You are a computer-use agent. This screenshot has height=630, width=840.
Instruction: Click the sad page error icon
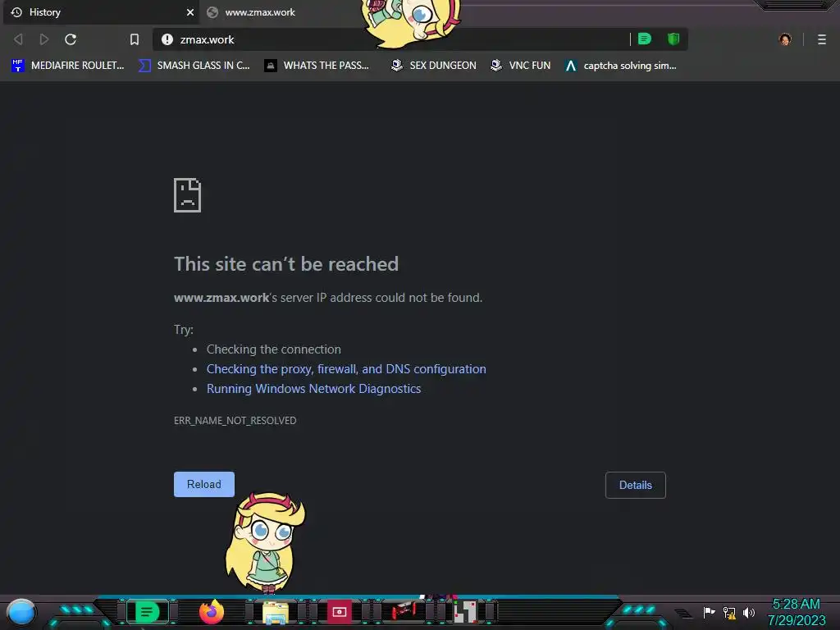(x=188, y=195)
